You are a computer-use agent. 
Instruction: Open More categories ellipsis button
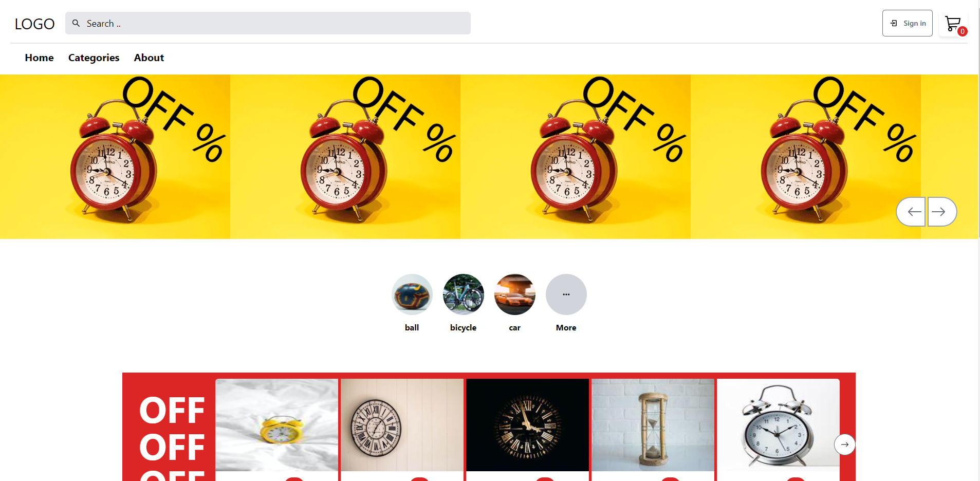click(x=566, y=294)
